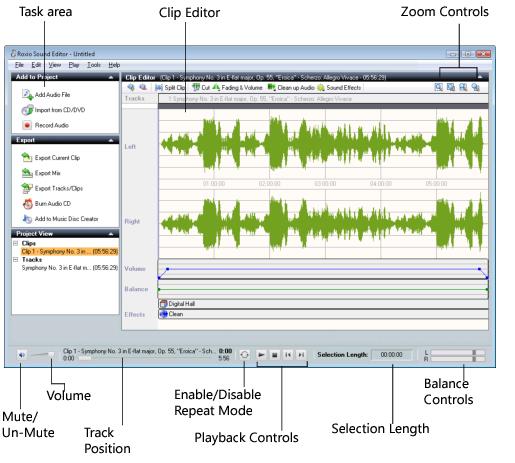Click the Right channel waveform

point(323,223)
